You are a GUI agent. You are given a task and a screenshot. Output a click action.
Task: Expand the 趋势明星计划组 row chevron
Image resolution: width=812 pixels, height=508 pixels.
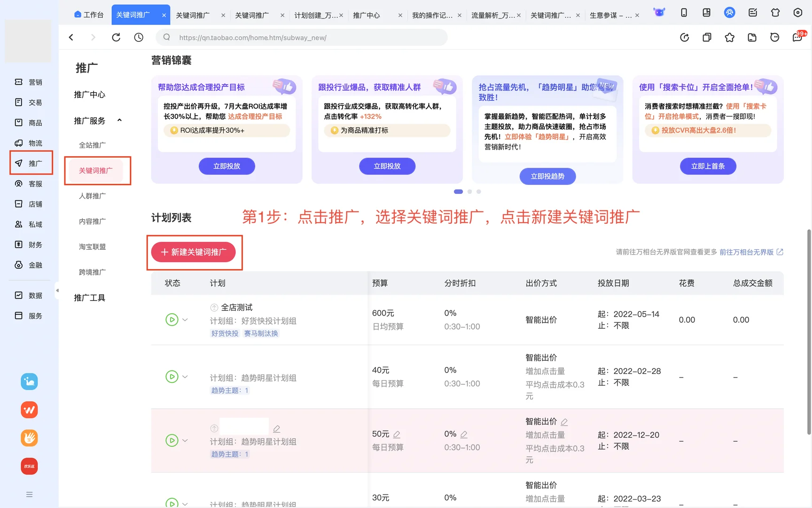[x=185, y=376]
